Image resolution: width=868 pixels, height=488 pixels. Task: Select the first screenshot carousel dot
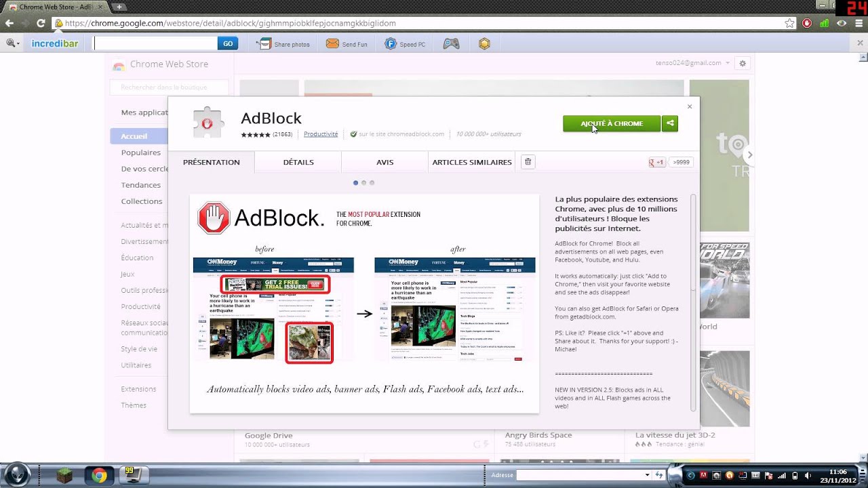pos(355,183)
